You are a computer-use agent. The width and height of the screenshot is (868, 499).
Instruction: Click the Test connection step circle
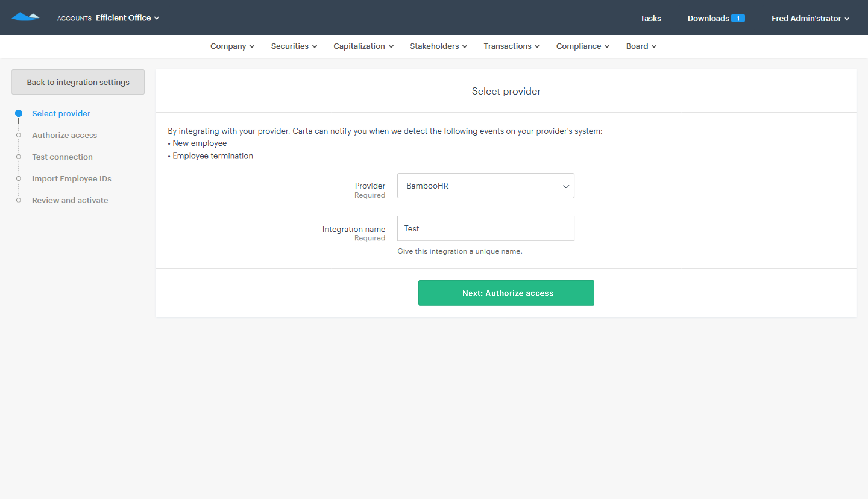coord(19,157)
